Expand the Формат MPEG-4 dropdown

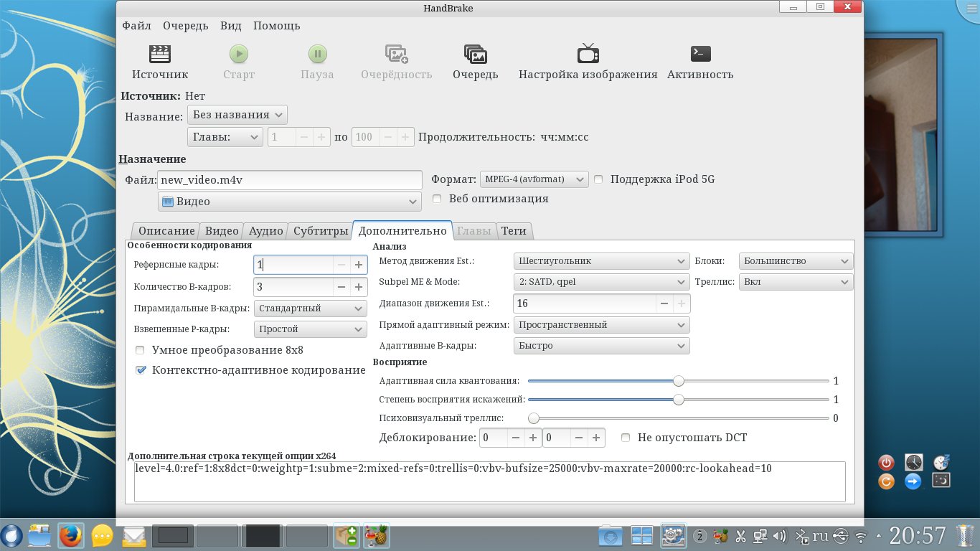coord(533,179)
